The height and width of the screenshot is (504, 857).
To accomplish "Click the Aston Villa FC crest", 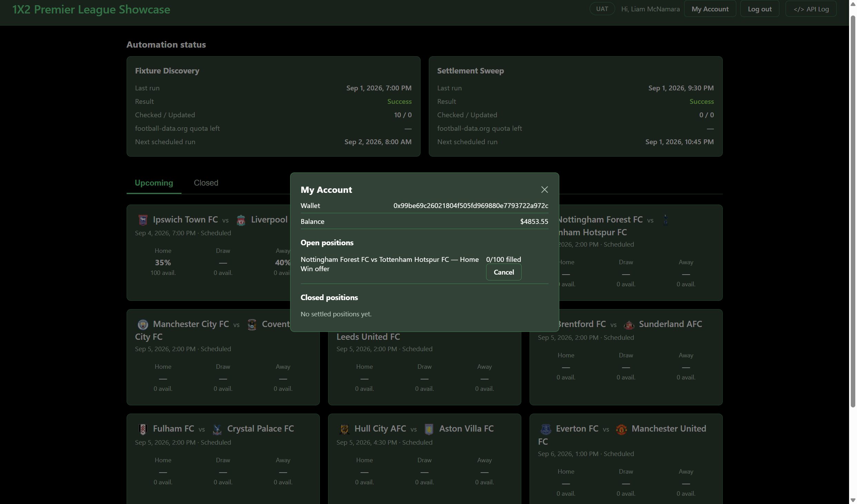I will click(x=429, y=429).
